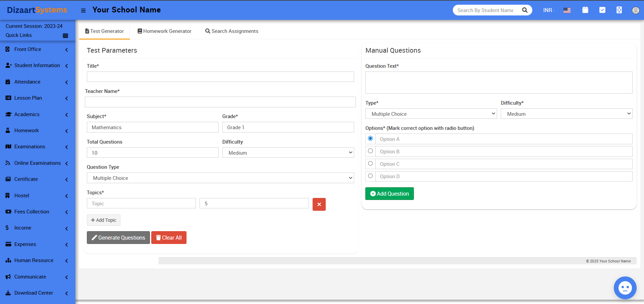The width and height of the screenshot is (644, 304).
Task: Open the calendar icon in the top bar
Action: (585, 10)
